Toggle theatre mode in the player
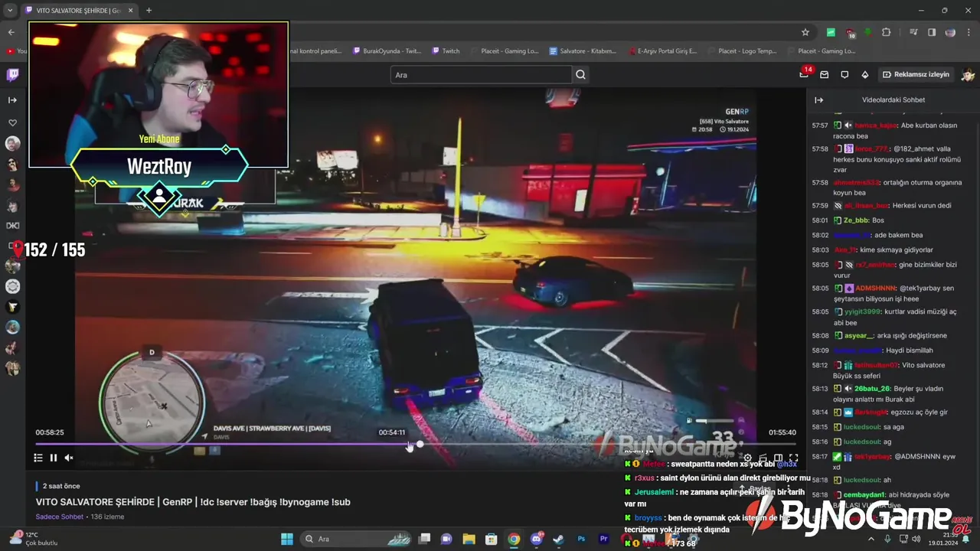This screenshot has height=551, width=980. [778, 458]
